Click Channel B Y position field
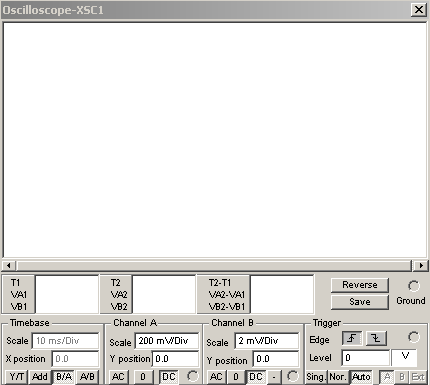Screen dimensions: 430x385 pyautogui.click(x=276, y=359)
